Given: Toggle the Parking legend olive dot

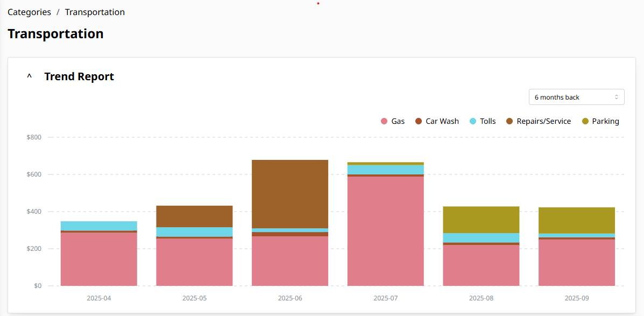Looking at the screenshot, I should pos(585,121).
